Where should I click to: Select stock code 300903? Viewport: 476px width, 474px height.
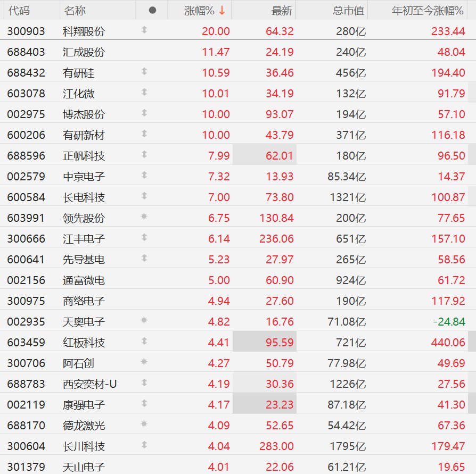pyautogui.click(x=26, y=31)
